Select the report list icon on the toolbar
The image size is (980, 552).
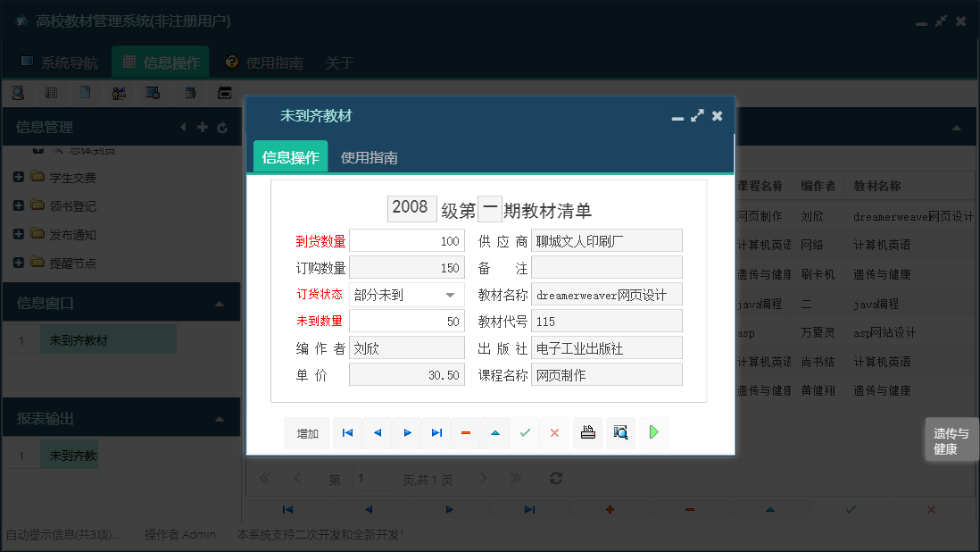coord(52,92)
